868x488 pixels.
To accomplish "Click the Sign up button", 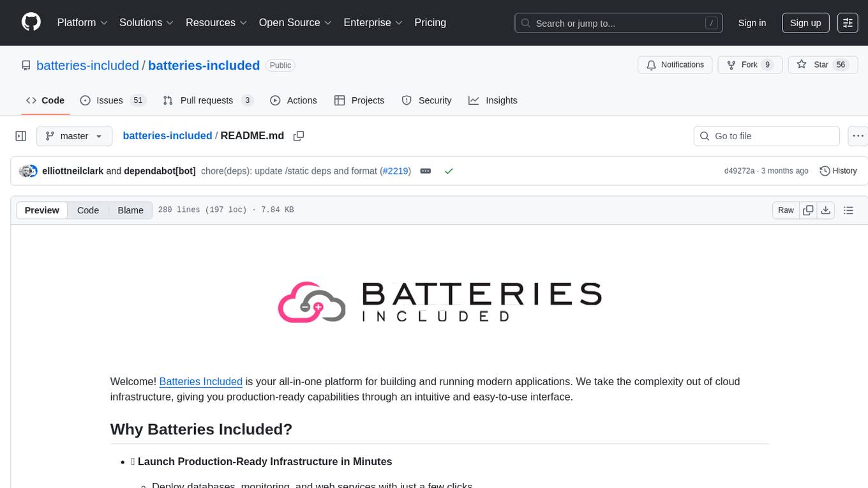I will point(805,23).
